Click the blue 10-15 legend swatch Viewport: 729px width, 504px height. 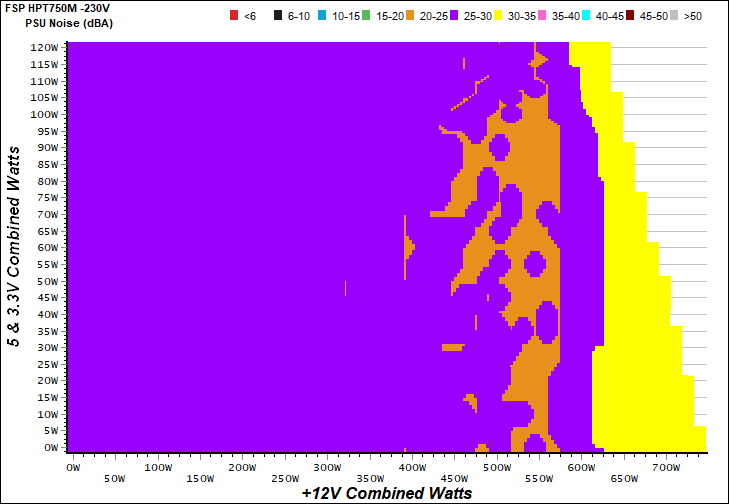325,16
